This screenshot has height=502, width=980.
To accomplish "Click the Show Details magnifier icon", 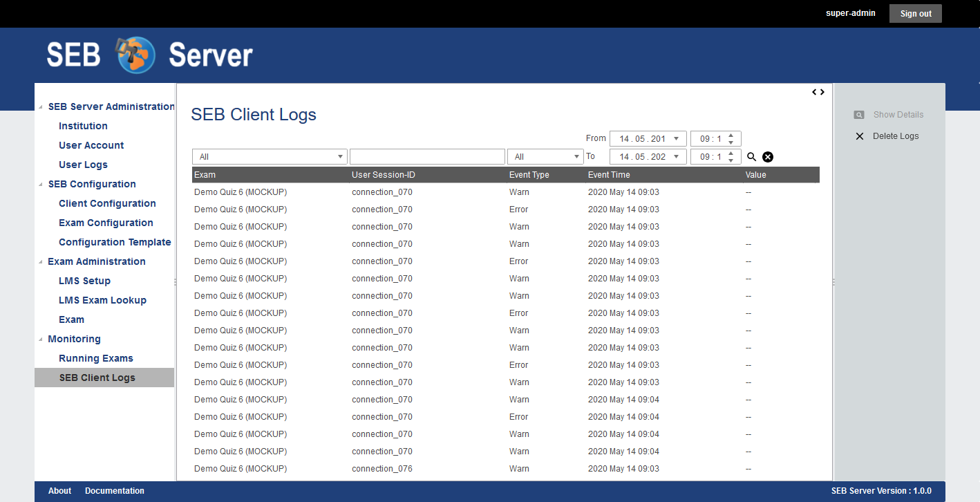I will pyautogui.click(x=859, y=115).
